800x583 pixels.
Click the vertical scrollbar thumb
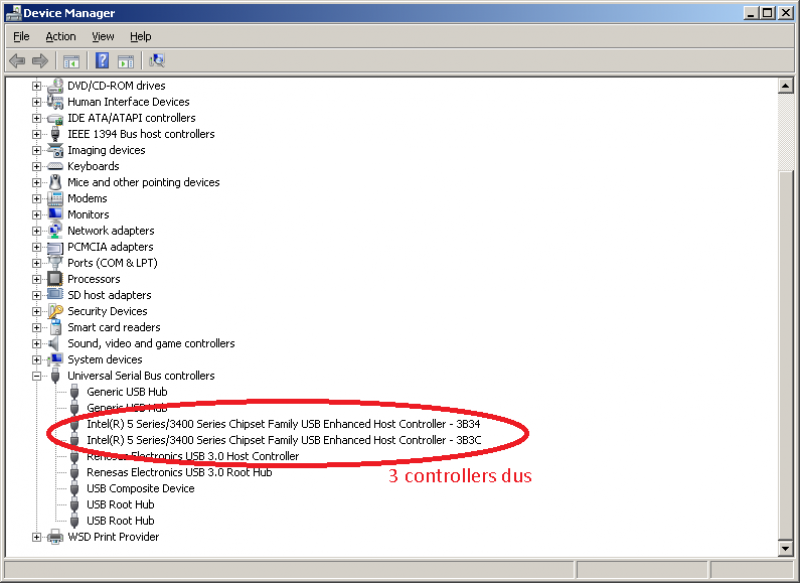click(x=786, y=354)
